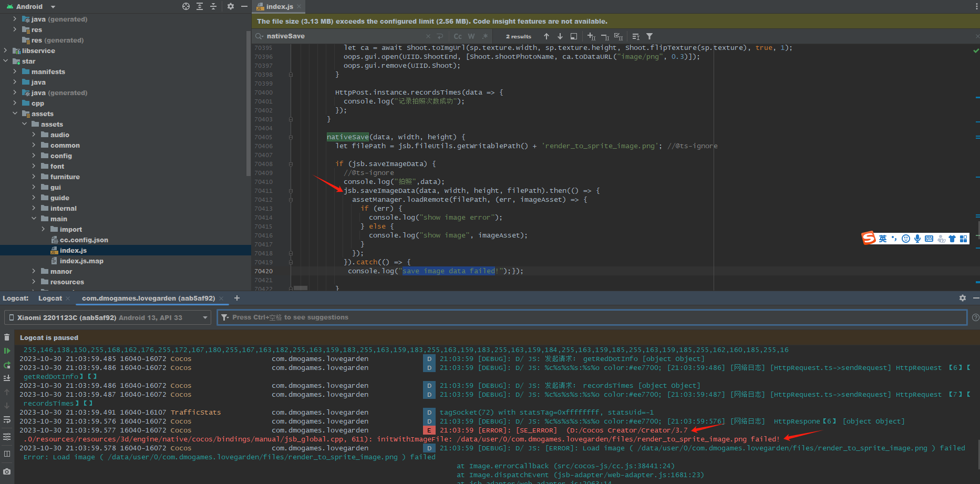This screenshot has width=980, height=484.
Task: Toggle whole words search option
Action: pos(471,36)
